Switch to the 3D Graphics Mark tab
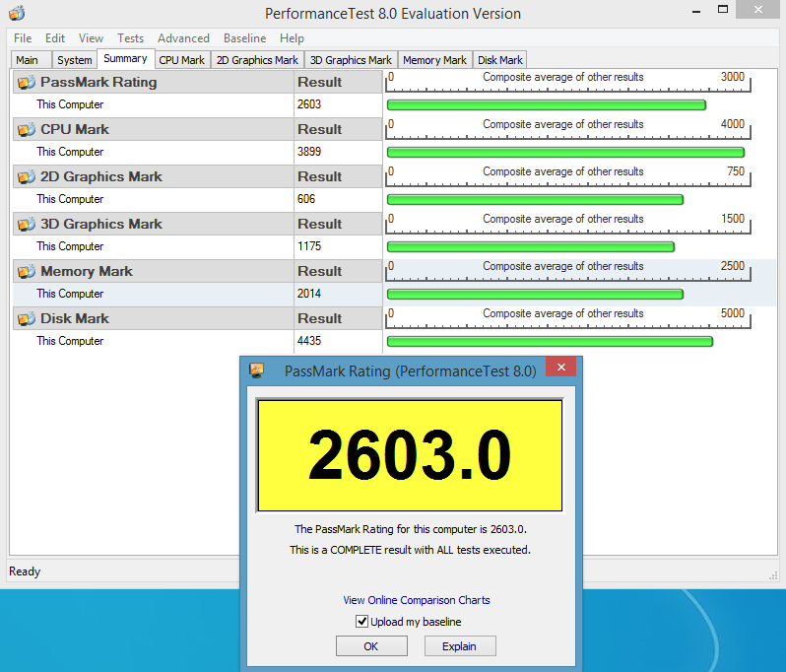The image size is (786, 672). pos(351,60)
